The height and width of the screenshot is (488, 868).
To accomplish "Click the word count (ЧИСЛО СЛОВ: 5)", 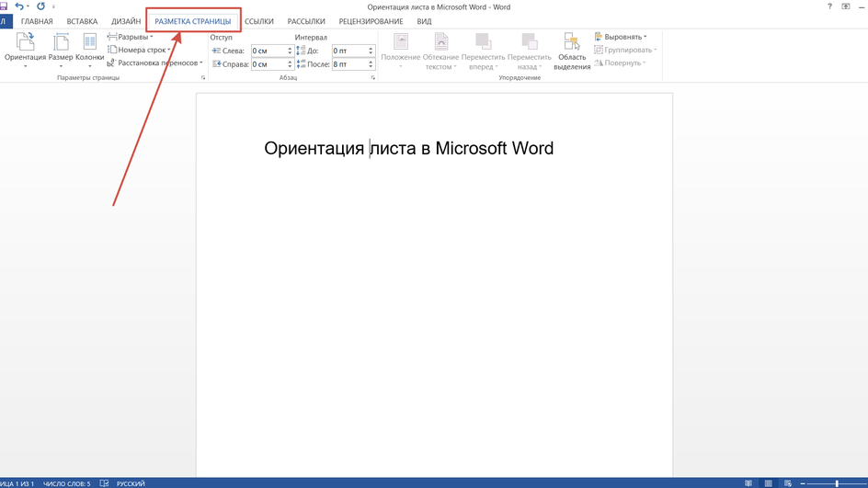I will (66, 483).
